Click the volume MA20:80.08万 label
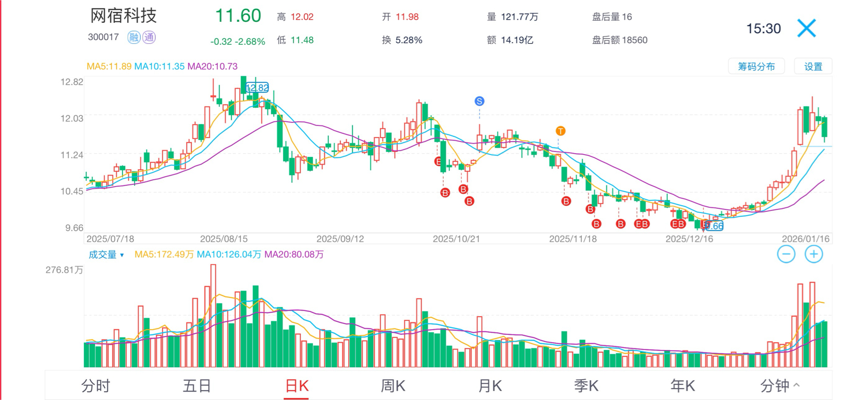This screenshot has height=400, width=868. coord(294,255)
